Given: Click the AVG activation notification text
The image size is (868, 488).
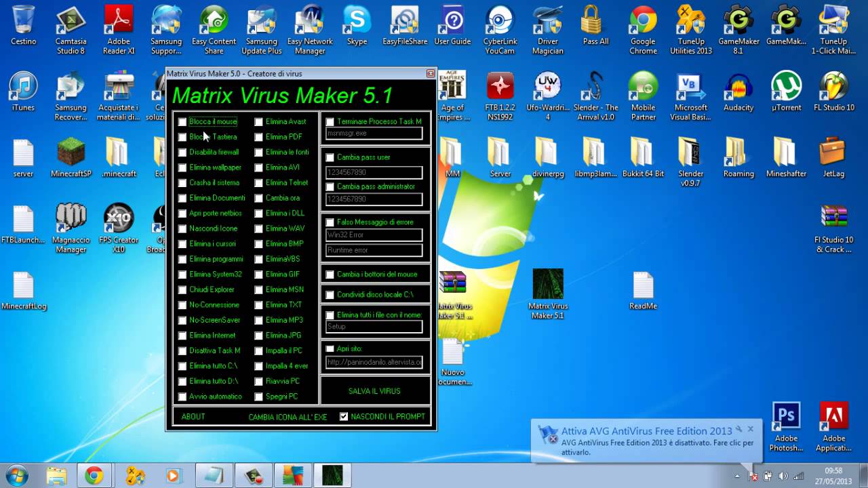Looking at the screenshot, I should point(657,447).
